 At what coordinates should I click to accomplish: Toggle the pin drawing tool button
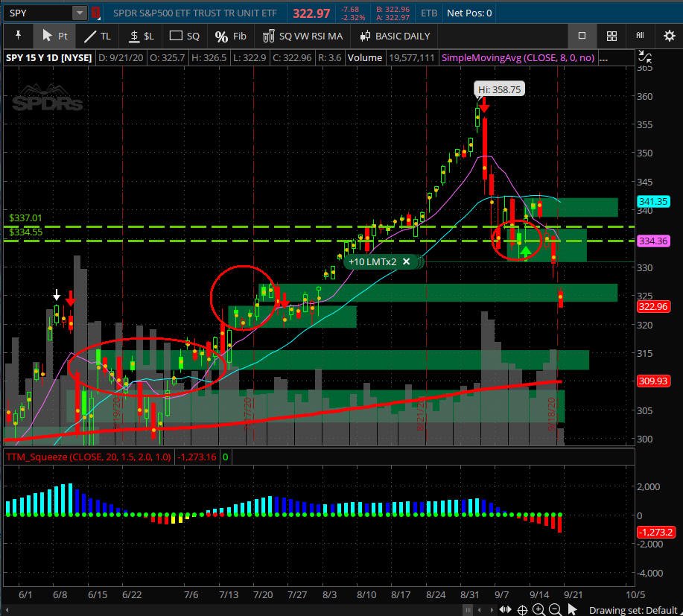(x=17, y=36)
